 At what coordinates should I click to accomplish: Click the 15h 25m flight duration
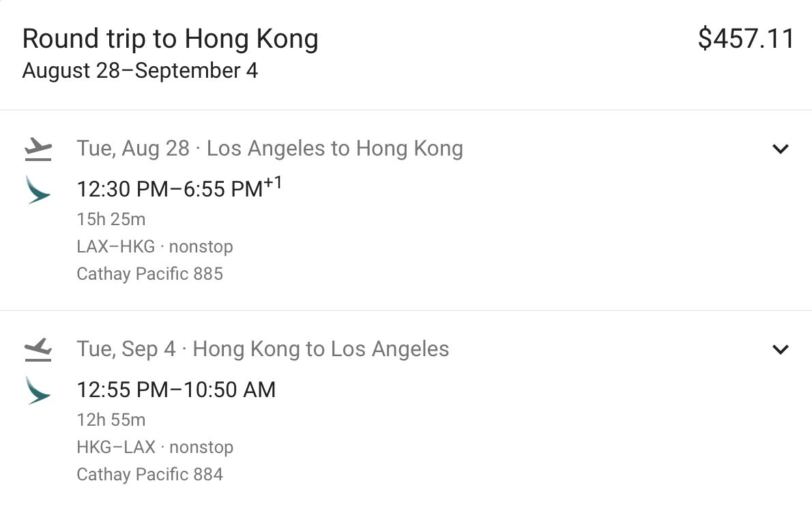tap(111, 220)
